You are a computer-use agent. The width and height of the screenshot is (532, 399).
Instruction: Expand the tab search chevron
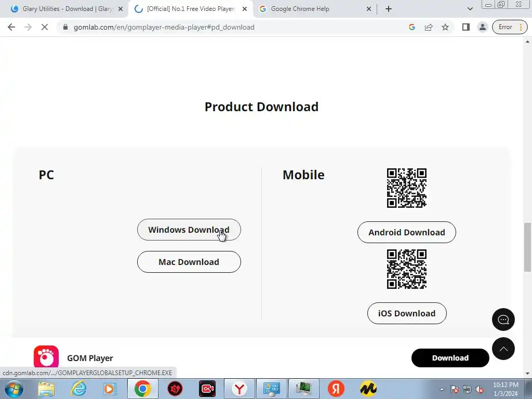coord(470,9)
